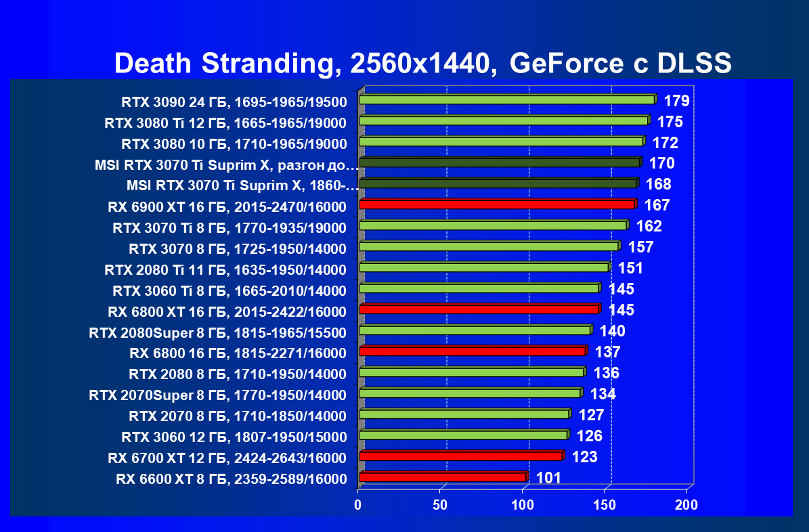The width and height of the screenshot is (809, 532).
Task: Select the 'RX 6800 16 ГБ, 1815-2271/16000' label
Action: [238, 353]
